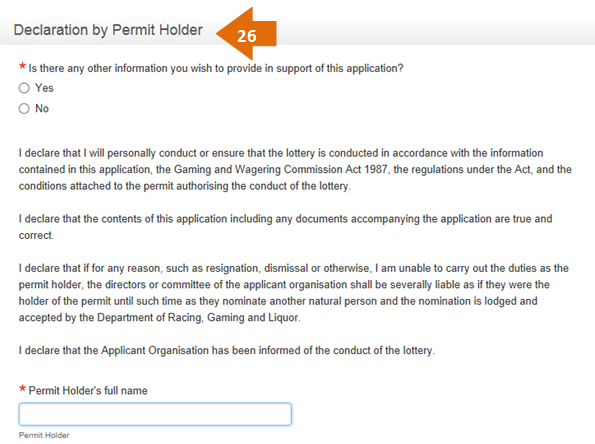
Task: Click the text 'Department of Racing, Gaming and Liquor'
Action: pos(198,317)
